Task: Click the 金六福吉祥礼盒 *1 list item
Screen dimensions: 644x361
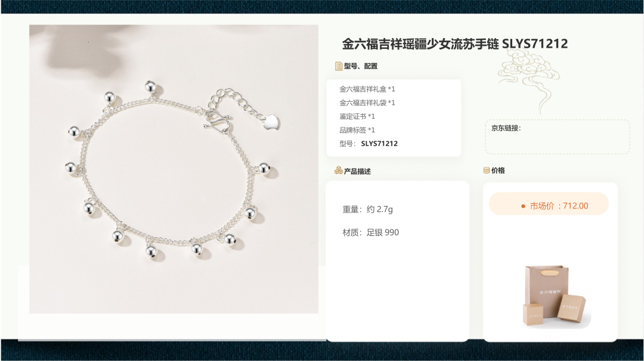Action: [x=367, y=89]
